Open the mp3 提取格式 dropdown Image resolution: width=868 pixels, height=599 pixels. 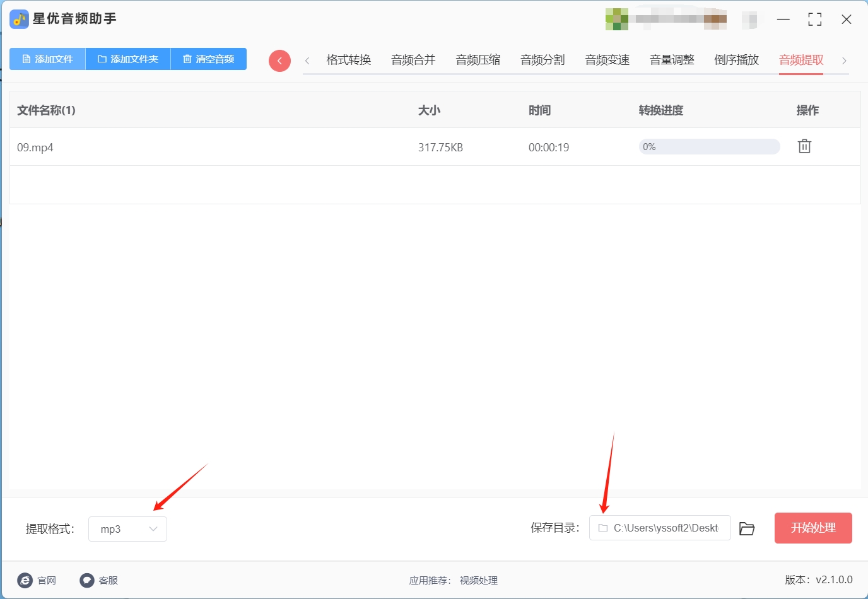click(x=127, y=529)
